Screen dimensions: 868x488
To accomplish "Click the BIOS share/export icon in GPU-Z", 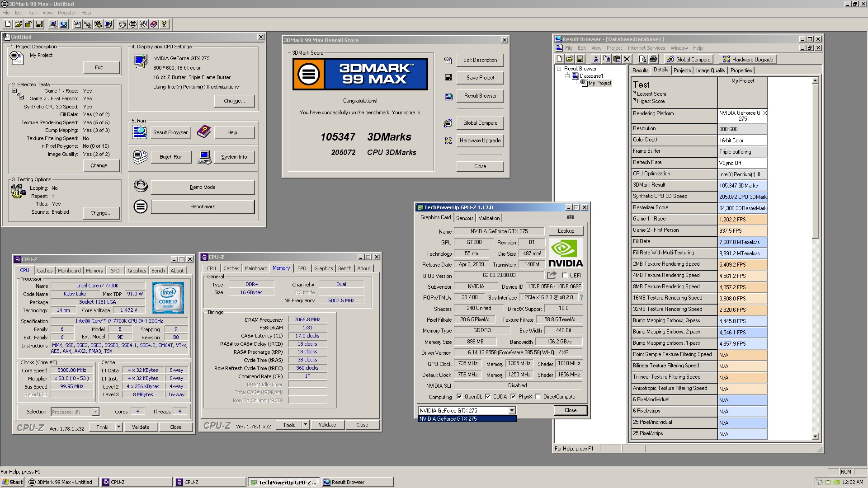I will [552, 275].
